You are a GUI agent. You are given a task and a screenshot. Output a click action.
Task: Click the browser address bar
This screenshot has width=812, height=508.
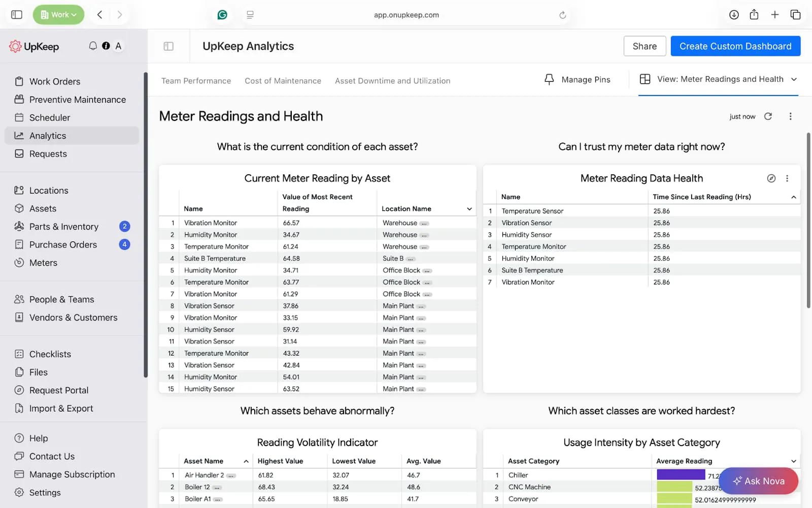coord(406,15)
